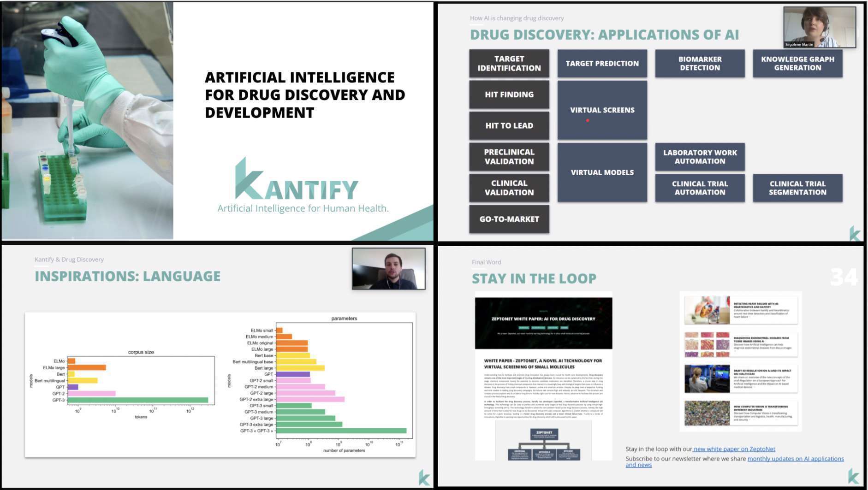
Task: Click the 'Draft EU Regulation on AI' headline
Action: pyautogui.click(x=762, y=372)
